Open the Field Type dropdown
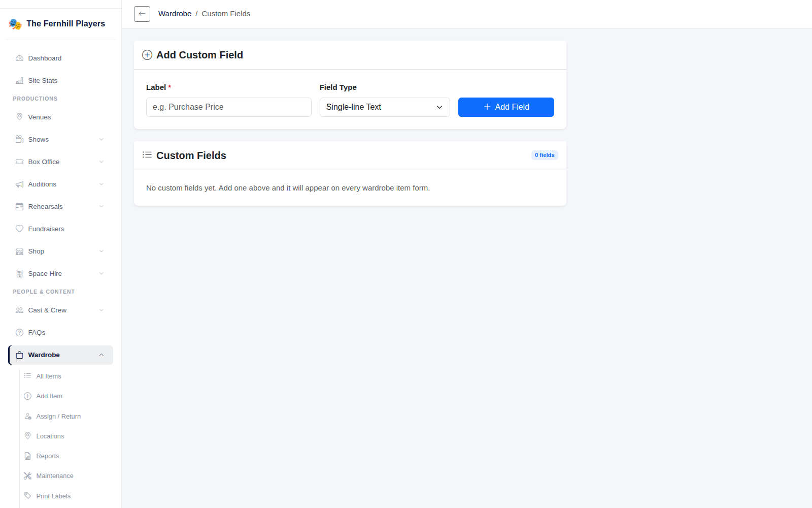812x508 pixels. tap(385, 107)
